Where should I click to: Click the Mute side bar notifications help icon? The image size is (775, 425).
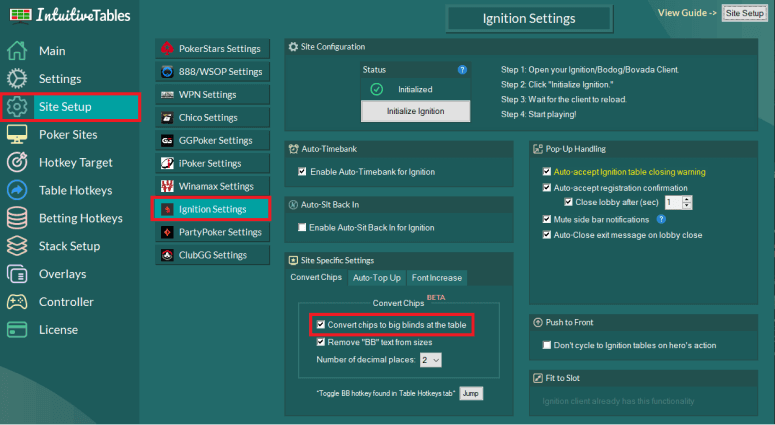pyautogui.click(x=661, y=219)
